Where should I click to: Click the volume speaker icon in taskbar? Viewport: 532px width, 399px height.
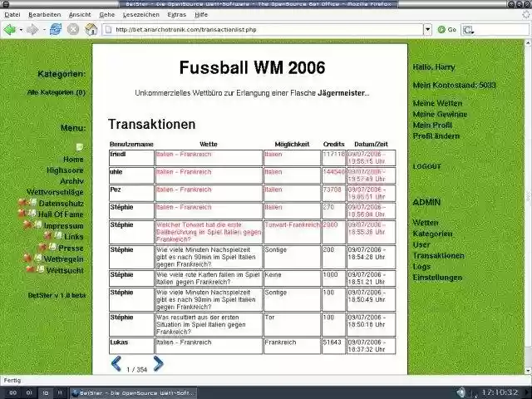click(x=461, y=393)
